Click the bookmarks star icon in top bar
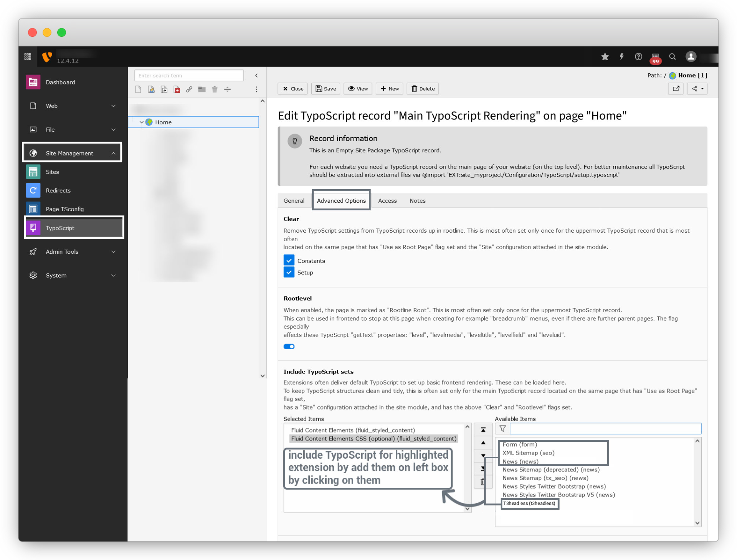The width and height of the screenshot is (737, 560). tap(605, 57)
